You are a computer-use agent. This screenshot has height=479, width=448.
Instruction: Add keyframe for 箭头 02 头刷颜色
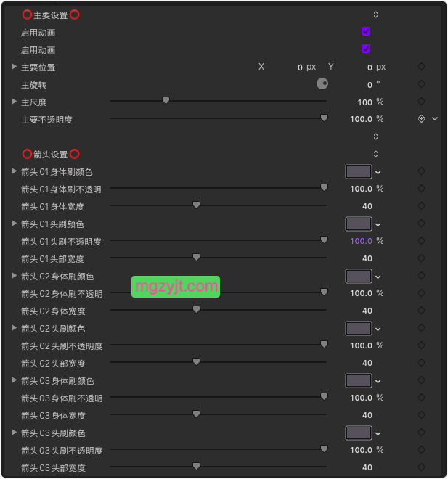[x=421, y=328]
